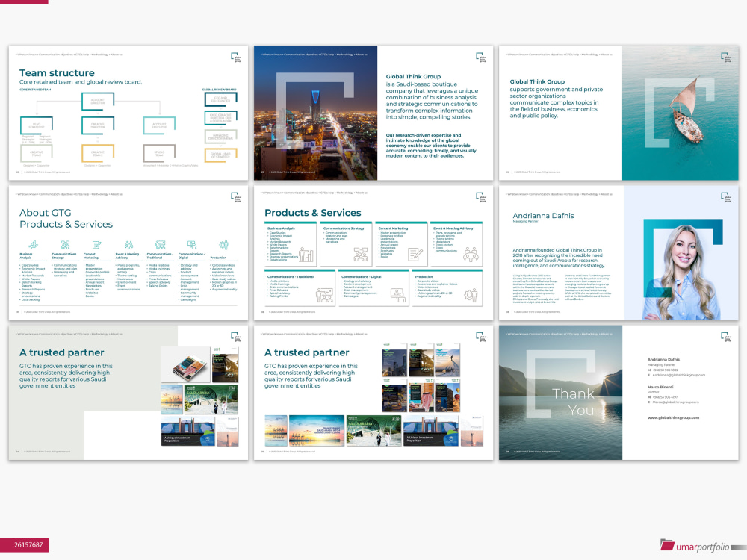Viewport: 747px width, 560px height.
Task: Click the Communications Strategy people icon
Action: 66,244
